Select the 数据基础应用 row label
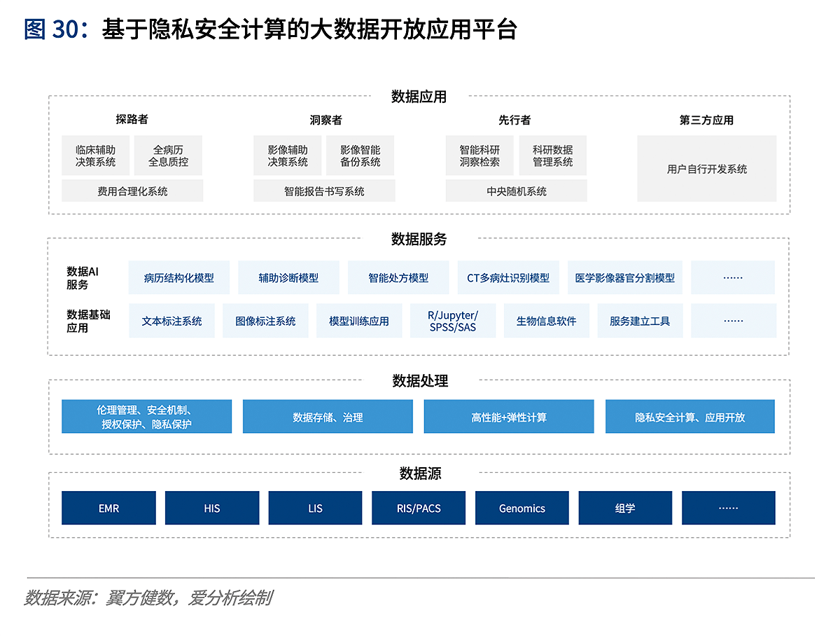The image size is (840, 636). (88, 321)
